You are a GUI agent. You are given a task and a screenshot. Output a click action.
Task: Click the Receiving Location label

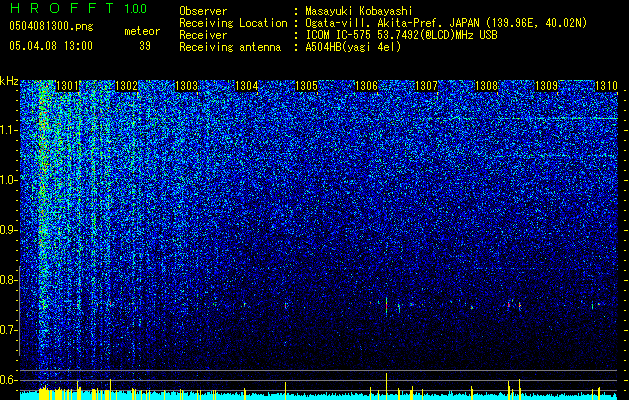pos(233,23)
